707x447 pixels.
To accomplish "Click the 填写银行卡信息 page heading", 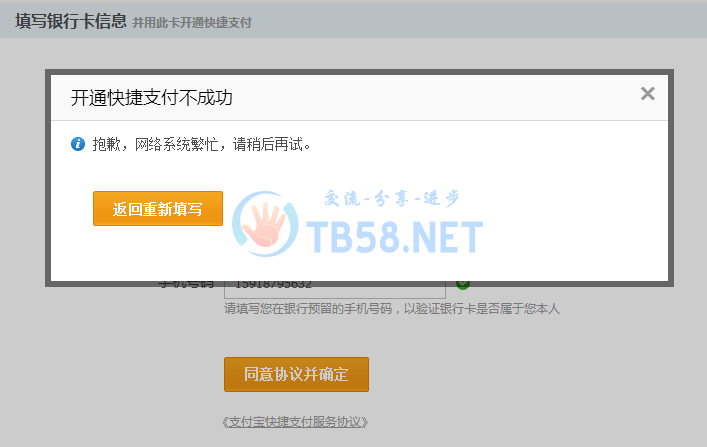I will [71, 21].
